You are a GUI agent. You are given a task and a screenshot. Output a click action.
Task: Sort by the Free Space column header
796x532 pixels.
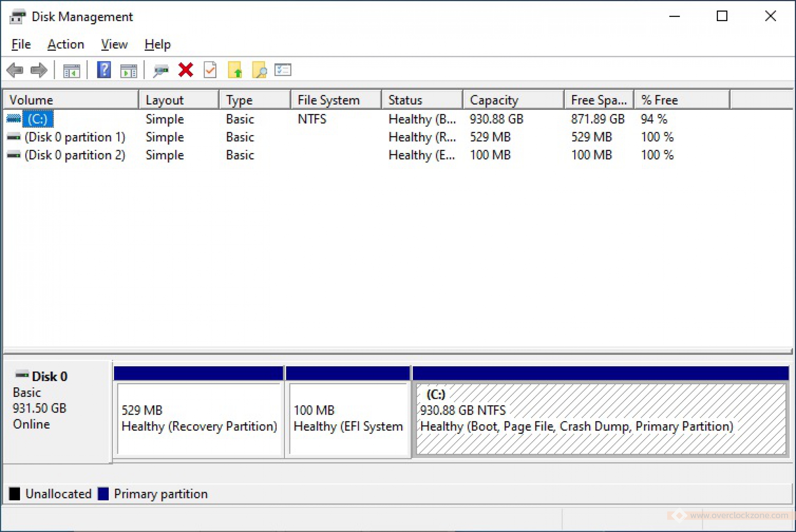[599, 100]
